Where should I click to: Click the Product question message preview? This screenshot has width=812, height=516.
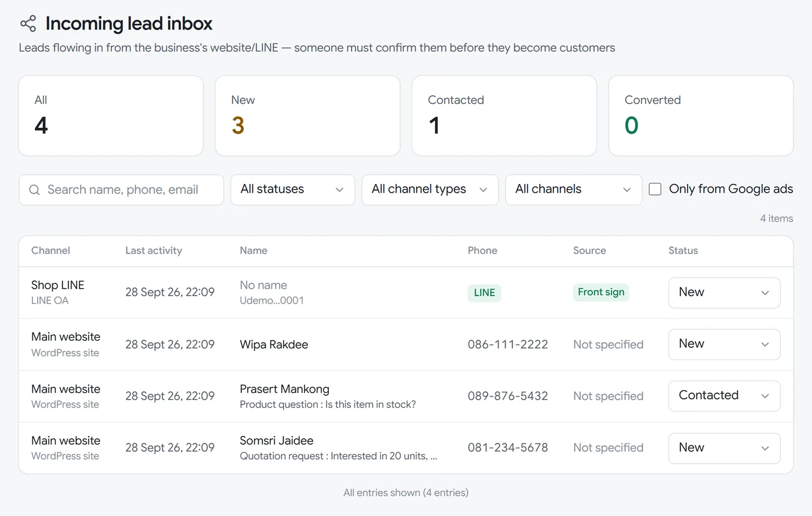328,405
